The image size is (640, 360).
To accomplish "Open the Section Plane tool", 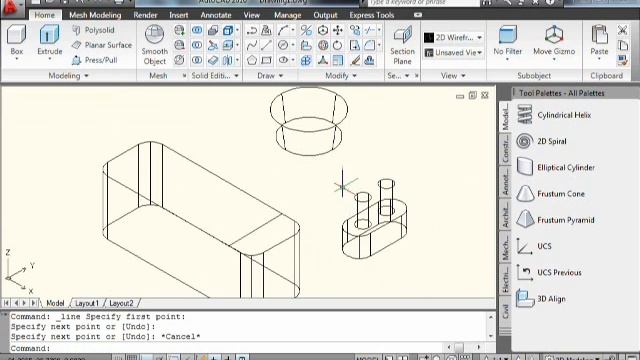I will [x=402, y=45].
